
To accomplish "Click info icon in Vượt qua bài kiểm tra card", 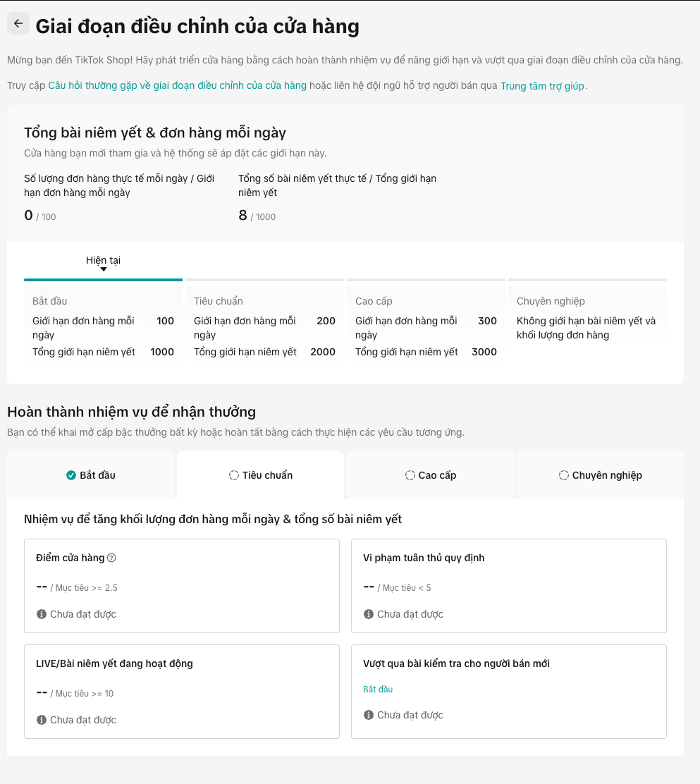I will (x=369, y=715).
